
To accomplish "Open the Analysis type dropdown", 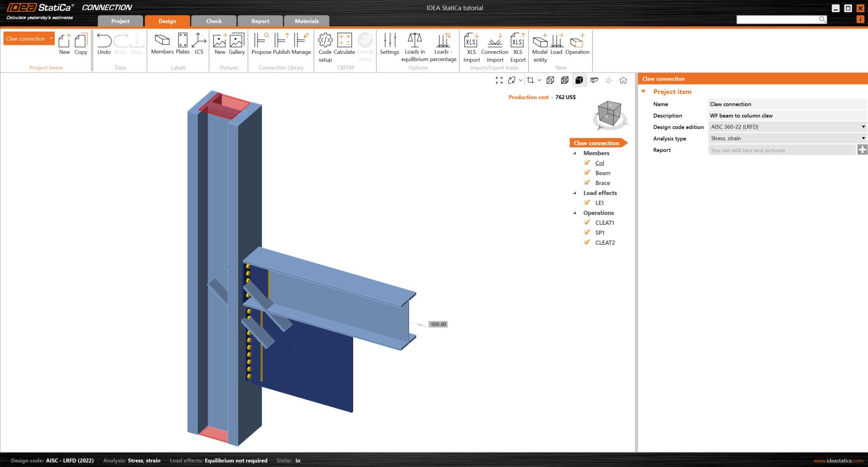I will [x=863, y=138].
